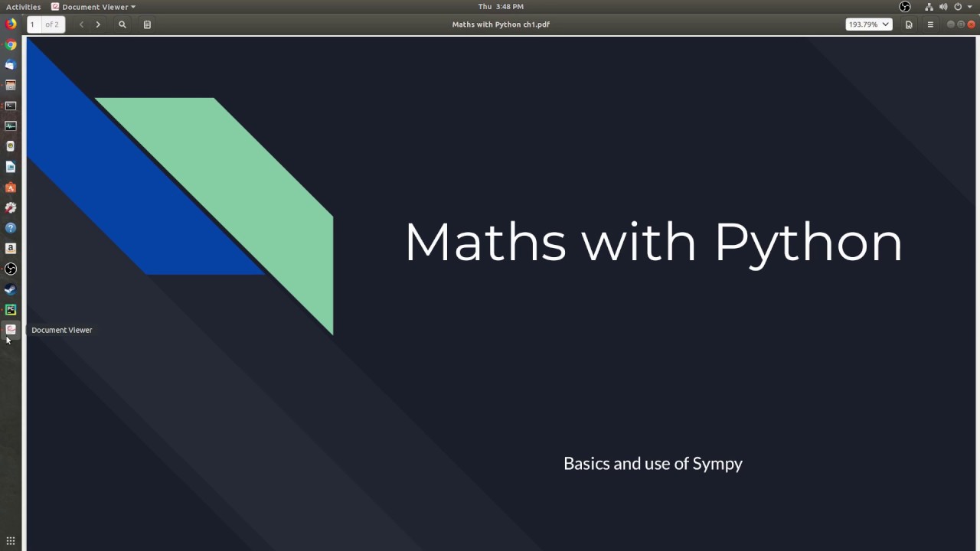Image resolution: width=980 pixels, height=551 pixels.
Task: Click the OBS tray indicator icon
Action: [x=905, y=7]
